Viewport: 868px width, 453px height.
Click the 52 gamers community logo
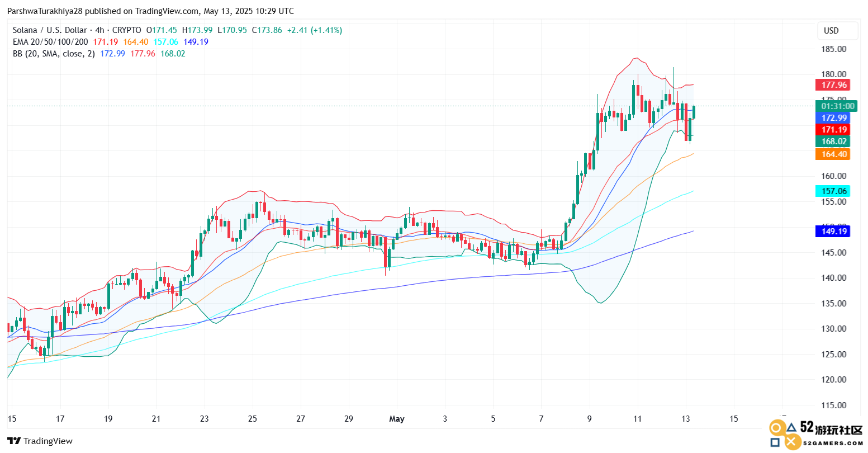816,435
